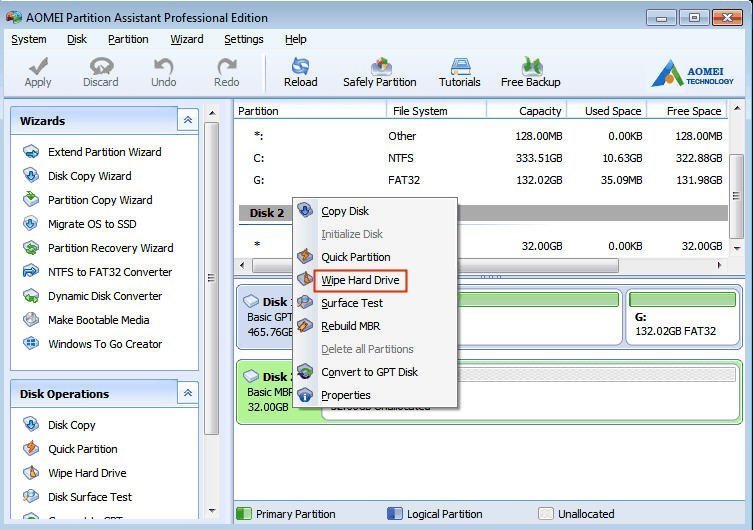This screenshot has height=530, width=753.
Task: Sort by the Capacity column header
Action: coord(527,111)
